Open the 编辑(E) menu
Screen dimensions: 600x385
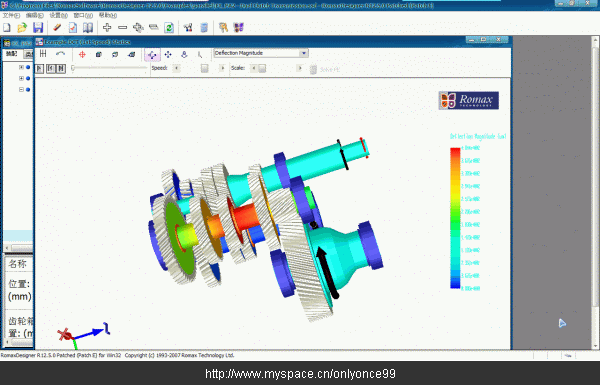34,15
